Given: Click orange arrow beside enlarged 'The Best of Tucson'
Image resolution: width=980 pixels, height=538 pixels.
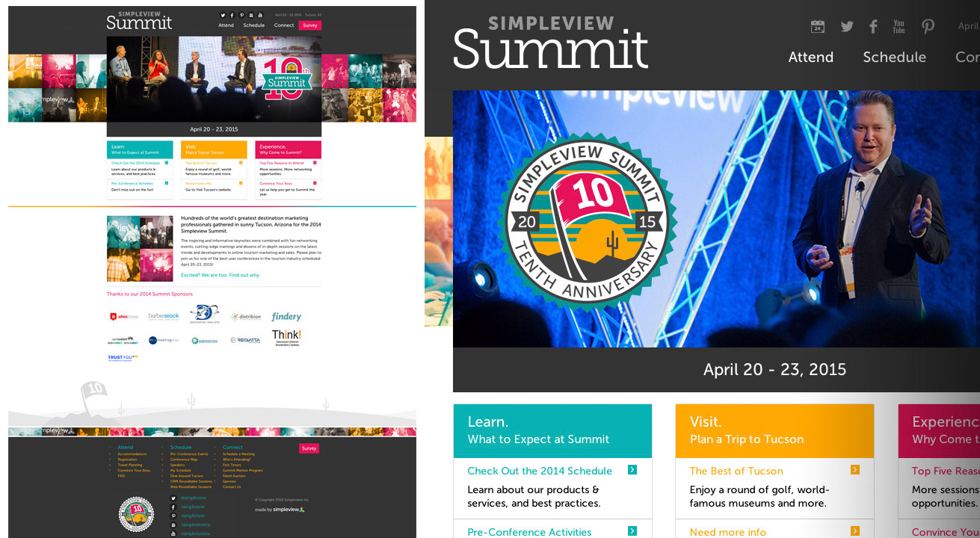Looking at the screenshot, I should pos(855,470).
